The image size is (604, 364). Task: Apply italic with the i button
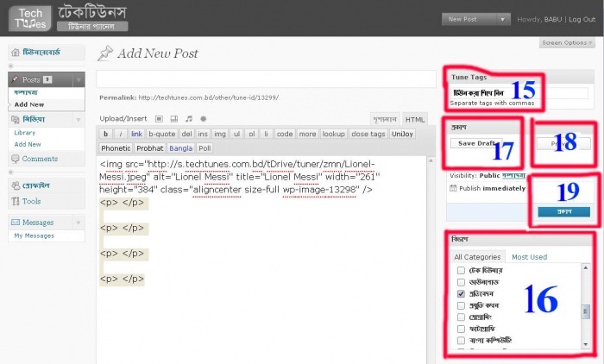pos(121,134)
